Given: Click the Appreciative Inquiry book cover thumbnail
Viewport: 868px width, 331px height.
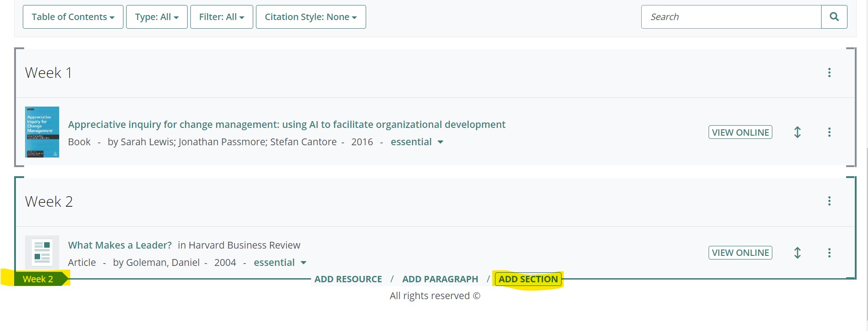Looking at the screenshot, I should (42, 132).
